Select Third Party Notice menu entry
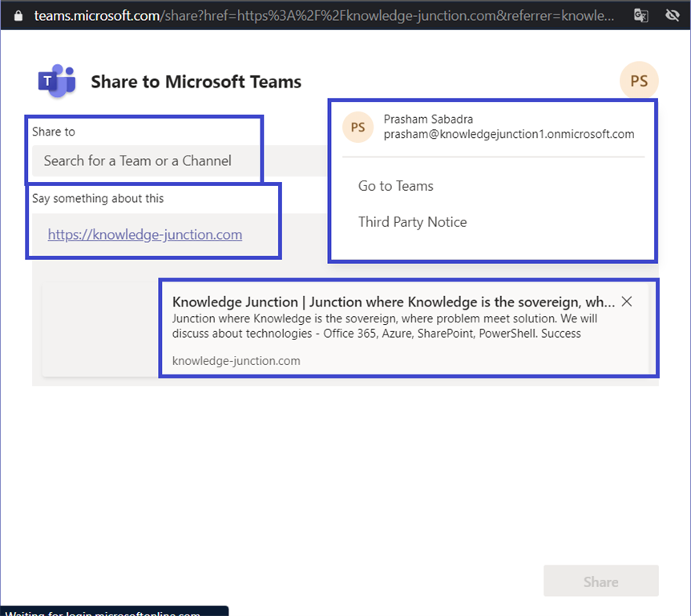691x616 pixels. coord(412,222)
